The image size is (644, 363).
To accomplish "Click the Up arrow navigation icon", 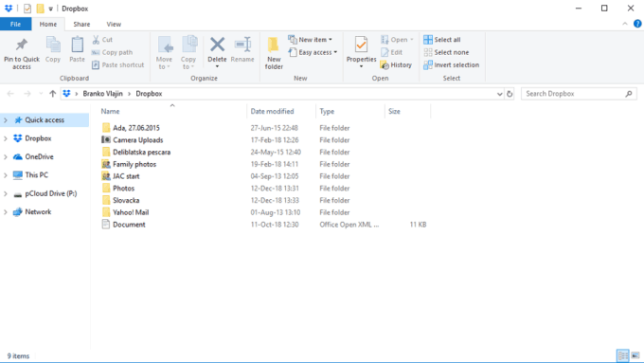I will tap(53, 94).
